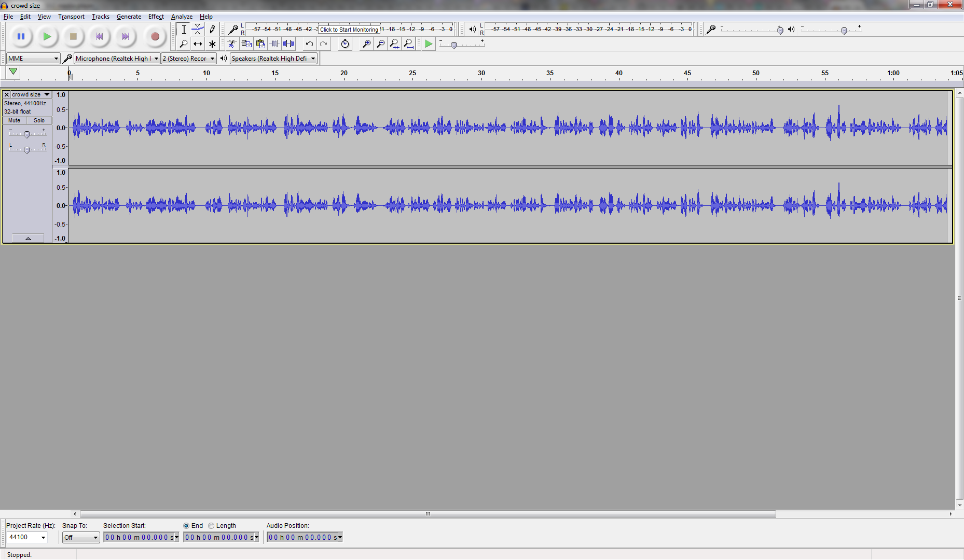Fit the project in the window

(x=409, y=44)
